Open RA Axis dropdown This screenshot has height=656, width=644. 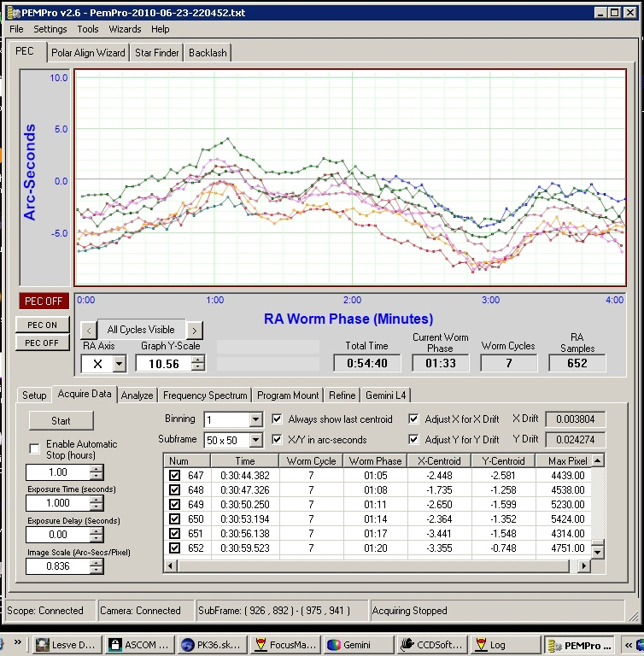[x=120, y=364]
